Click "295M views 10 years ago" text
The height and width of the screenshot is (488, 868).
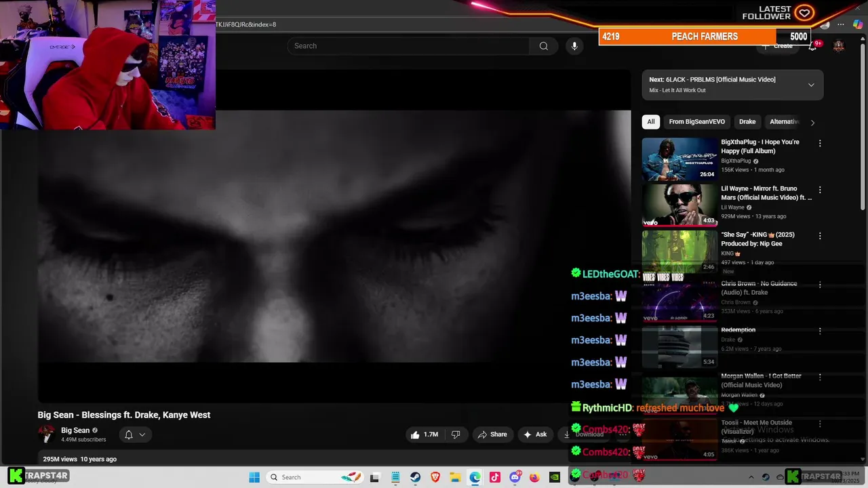tap(80, 459)
